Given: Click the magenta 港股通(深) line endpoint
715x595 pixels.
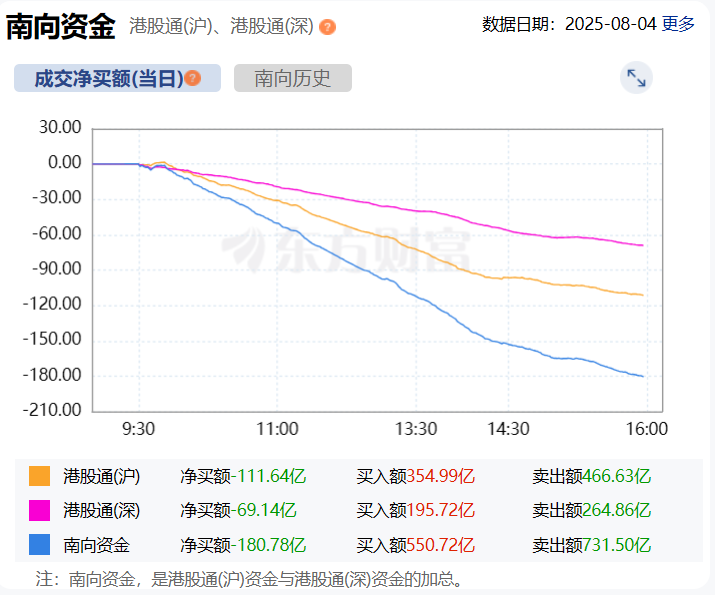Looking at the screenshot, I should (x=642, y=245).
